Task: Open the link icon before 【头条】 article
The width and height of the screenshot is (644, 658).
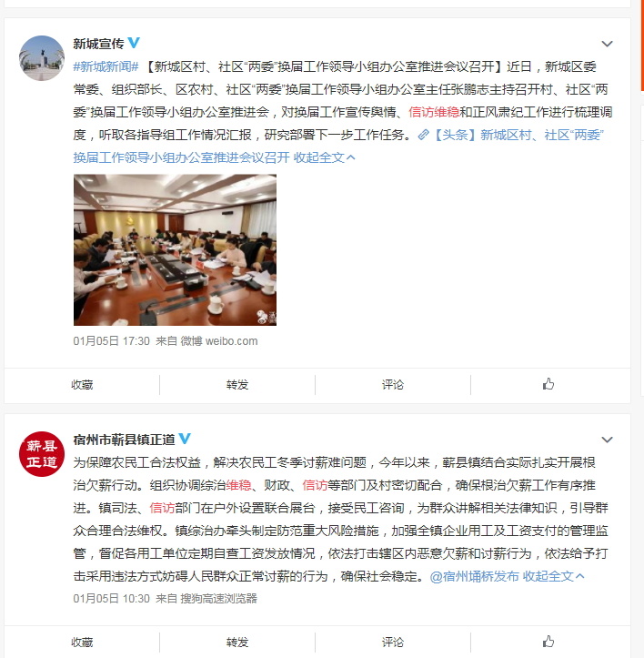Action: 423,135
